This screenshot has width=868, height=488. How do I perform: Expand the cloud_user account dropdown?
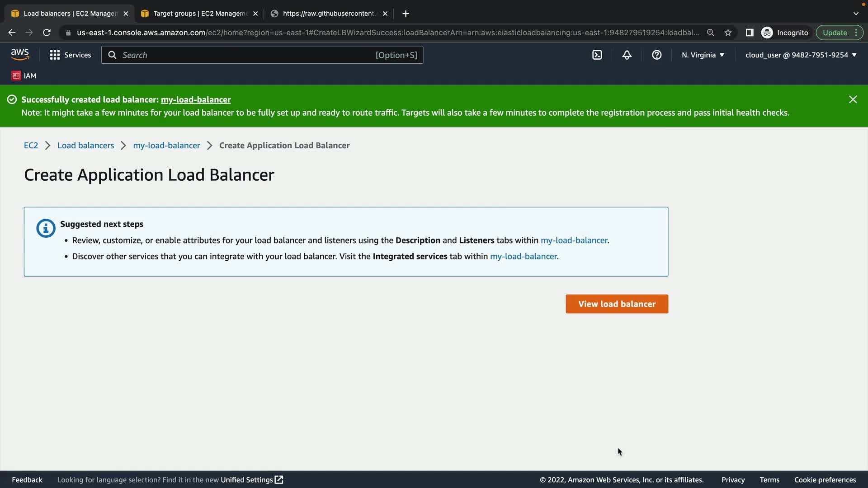(x=801, y=55)
